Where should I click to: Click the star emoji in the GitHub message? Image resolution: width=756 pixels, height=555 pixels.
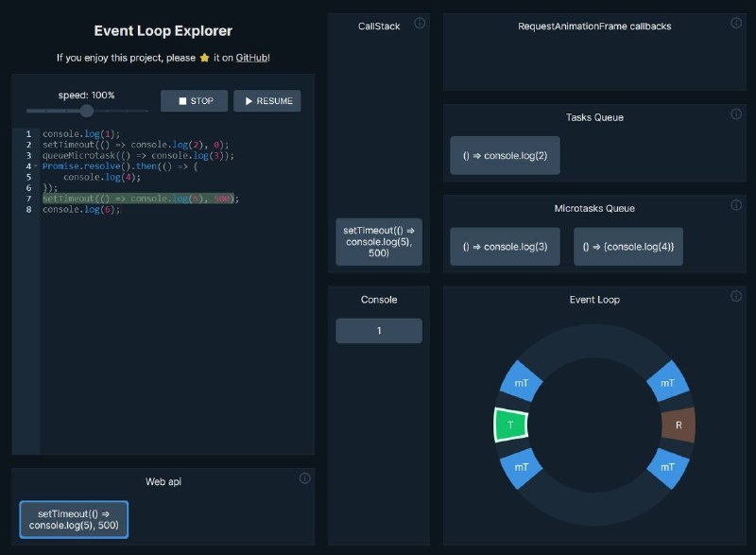pos(205,58)
